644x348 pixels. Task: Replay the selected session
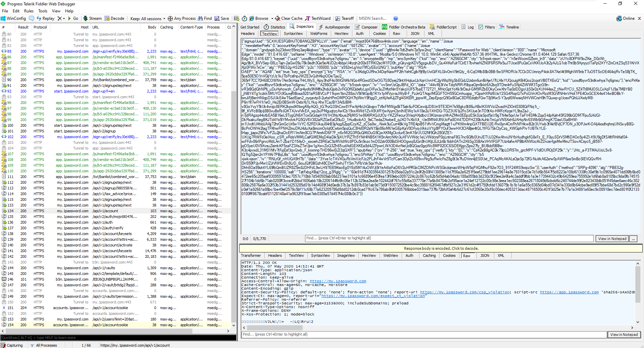click(46, 18)
